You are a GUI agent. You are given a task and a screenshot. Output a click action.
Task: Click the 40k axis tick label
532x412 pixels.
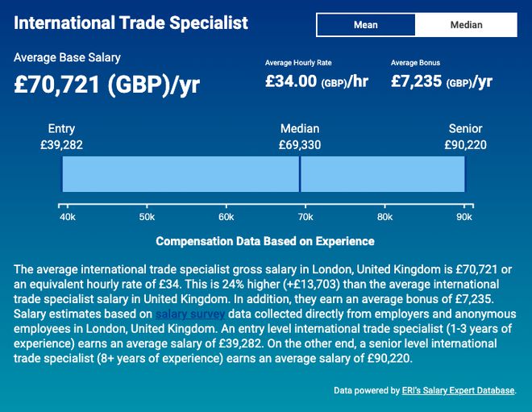pyautogui.click(x=68, y=217)
